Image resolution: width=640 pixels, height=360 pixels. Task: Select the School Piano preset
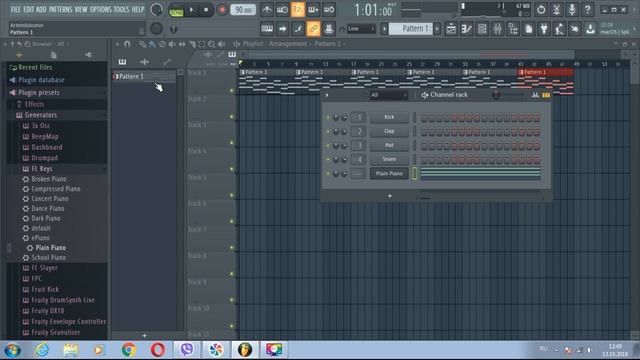click(x=48, y=258)
